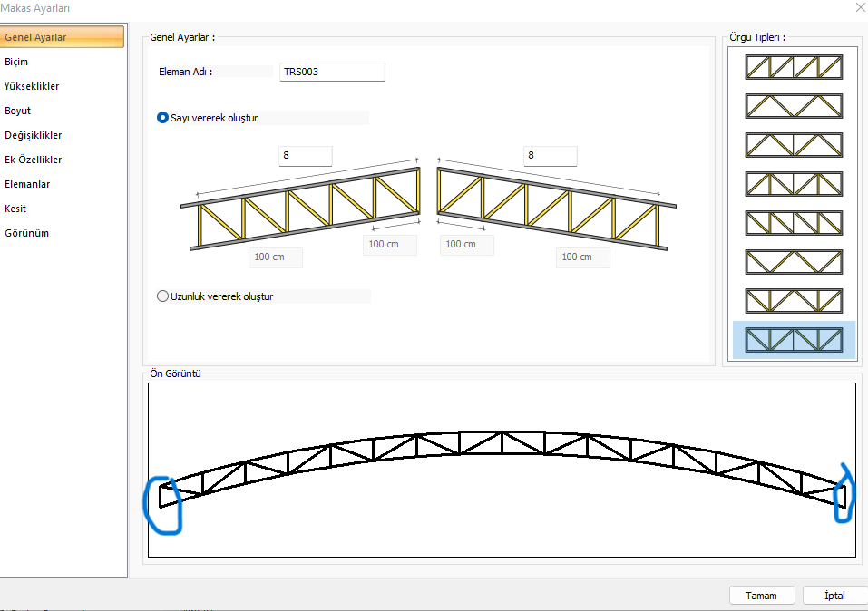868x611 pixels.
Task: Enable the 'Uzunluk vererek oluştur' option
Action: click(x=163, y=296)
